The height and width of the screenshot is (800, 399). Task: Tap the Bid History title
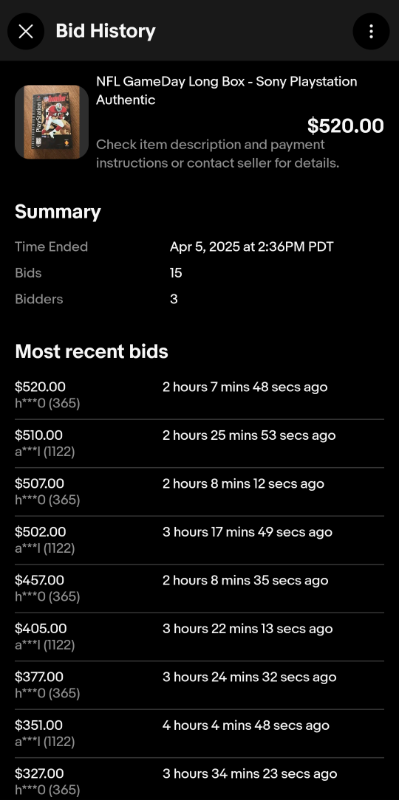tap(106, 31)
